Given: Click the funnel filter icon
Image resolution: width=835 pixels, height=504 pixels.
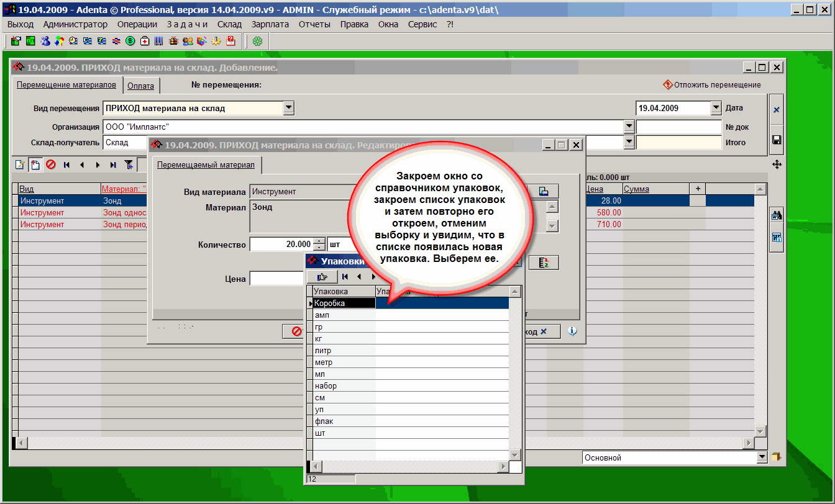Looking at the screenshot, I should click(x=129, y=165).
